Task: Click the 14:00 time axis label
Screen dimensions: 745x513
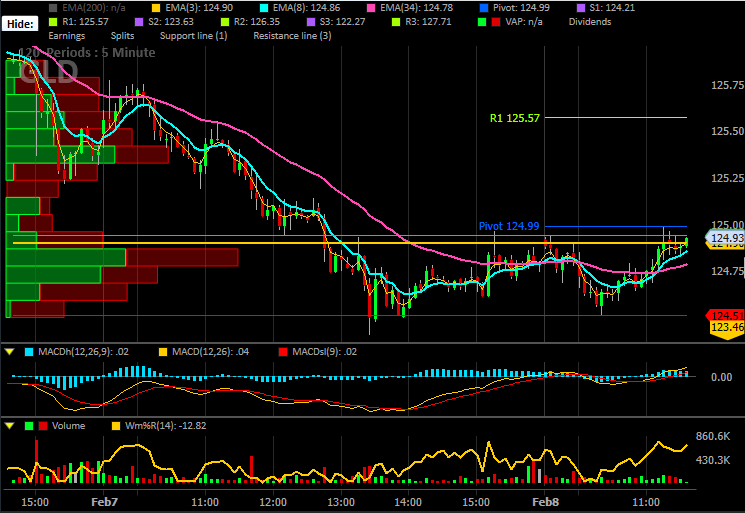Action: point(408,502)
